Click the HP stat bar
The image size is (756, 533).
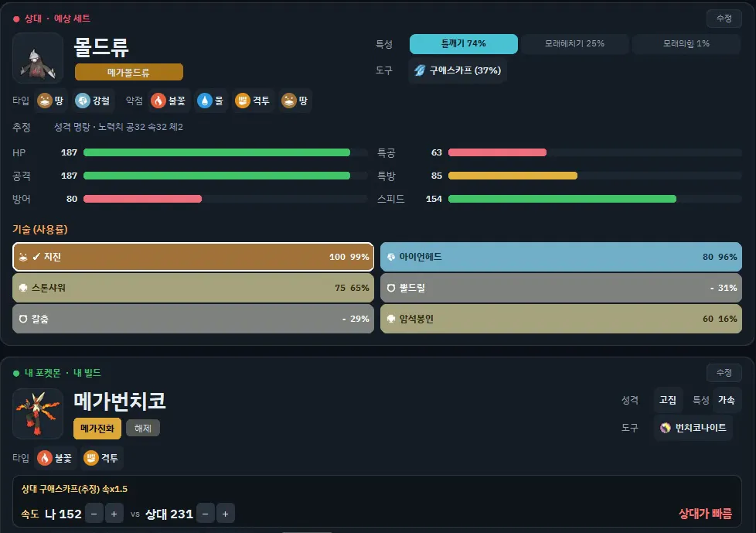click(x=226, y=152)
